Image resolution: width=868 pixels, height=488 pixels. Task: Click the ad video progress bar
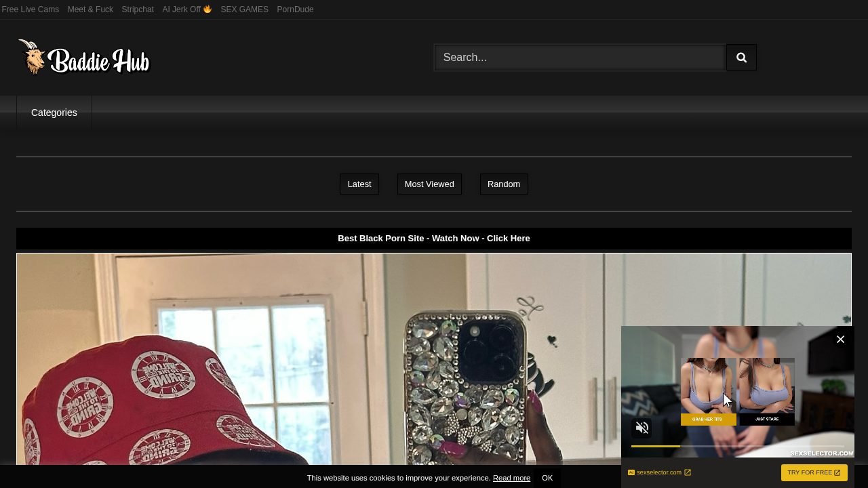(x=738, y=446)
